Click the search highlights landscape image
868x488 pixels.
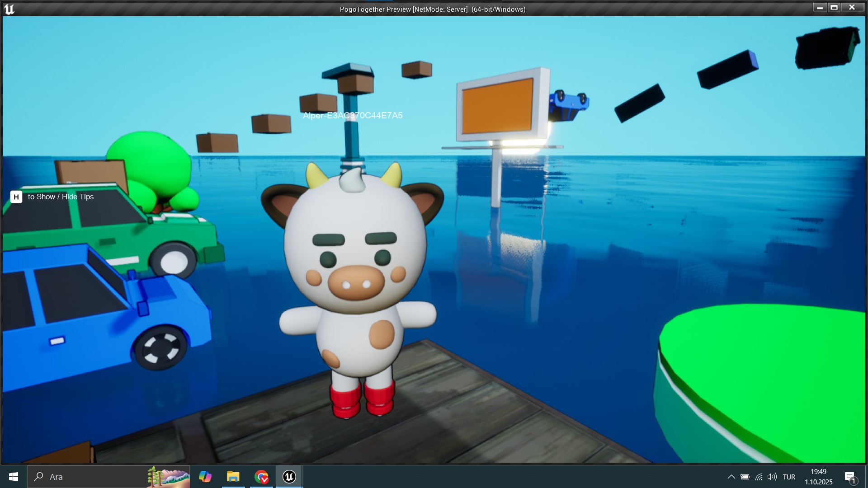pyautogui.click(x=168, y=477)
